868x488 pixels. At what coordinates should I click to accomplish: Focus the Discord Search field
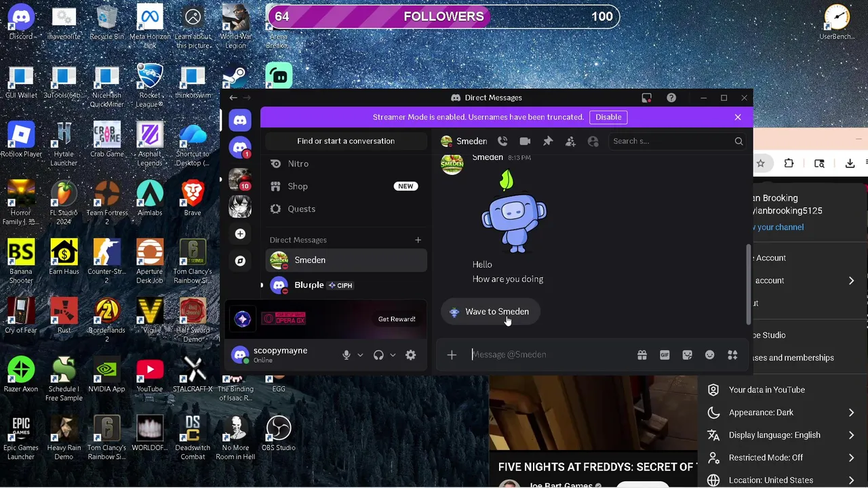pos(677,141)
